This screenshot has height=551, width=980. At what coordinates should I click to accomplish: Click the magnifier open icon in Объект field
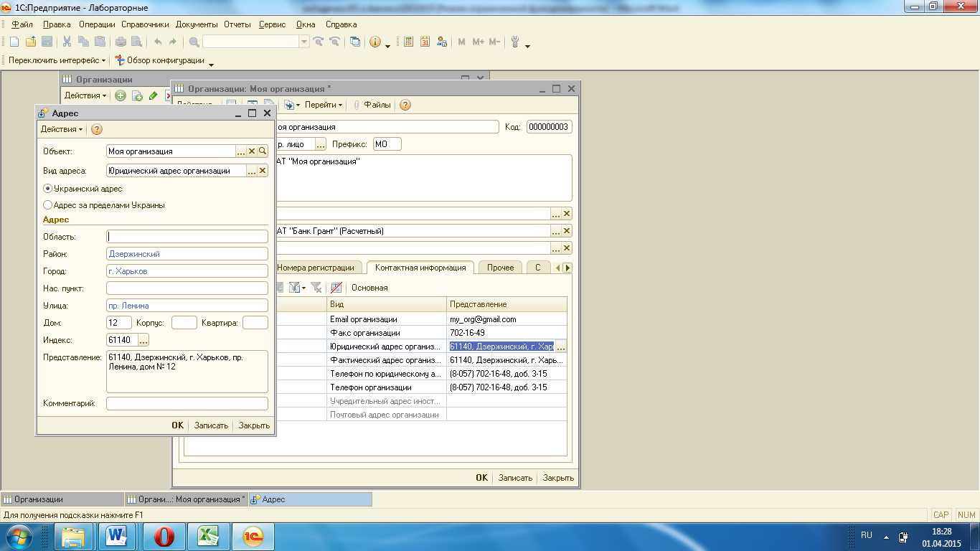263,151
